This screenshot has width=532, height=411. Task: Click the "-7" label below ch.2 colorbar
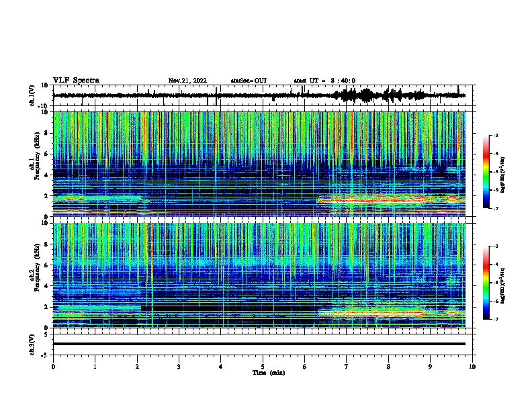point(495,319)
